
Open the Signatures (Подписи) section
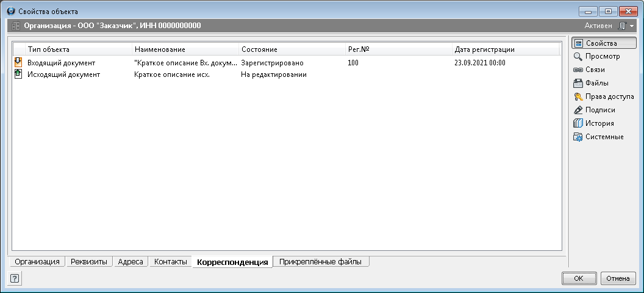click(x=599, y=110)
